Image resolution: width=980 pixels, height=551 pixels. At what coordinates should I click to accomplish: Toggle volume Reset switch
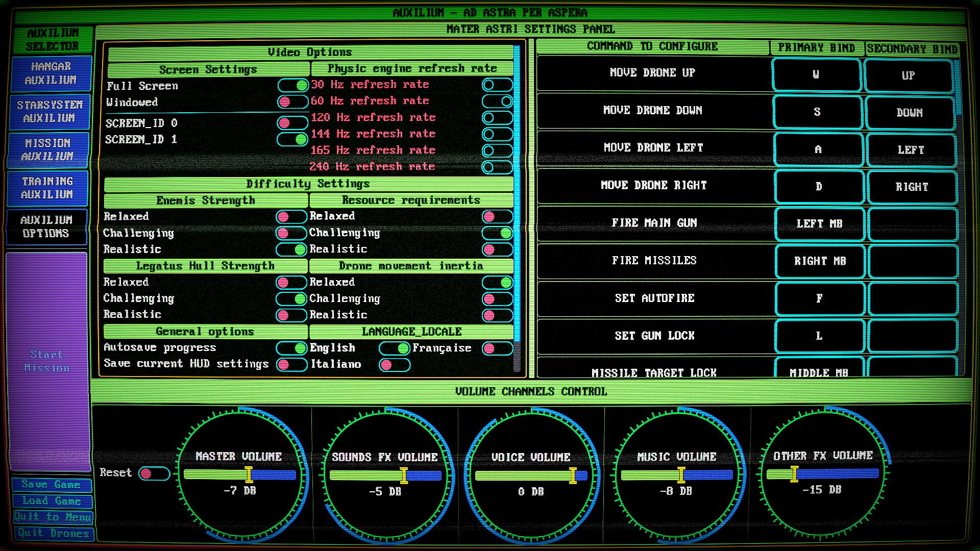tap(154, 473)
